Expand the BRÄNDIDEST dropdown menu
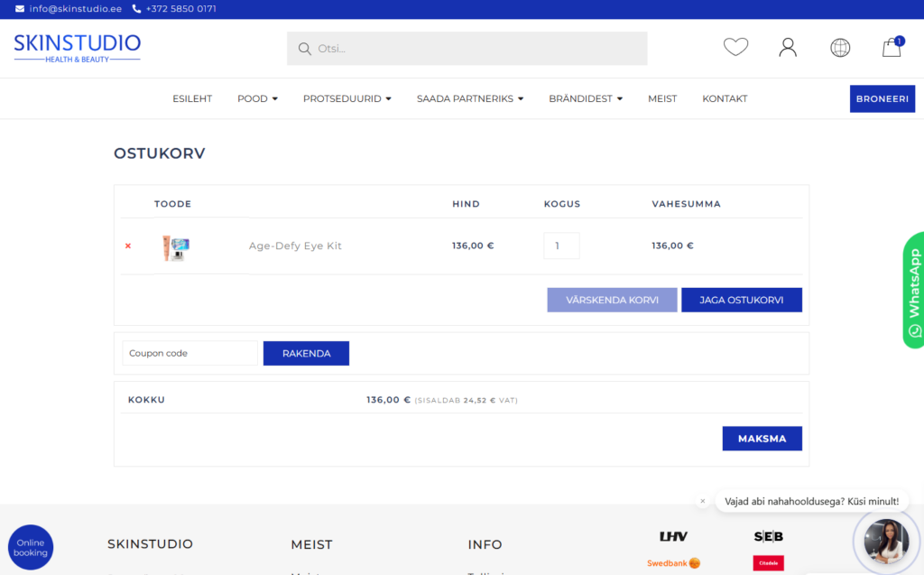The height and width of the screenshot is (575, 924). (x=585, y=98)
